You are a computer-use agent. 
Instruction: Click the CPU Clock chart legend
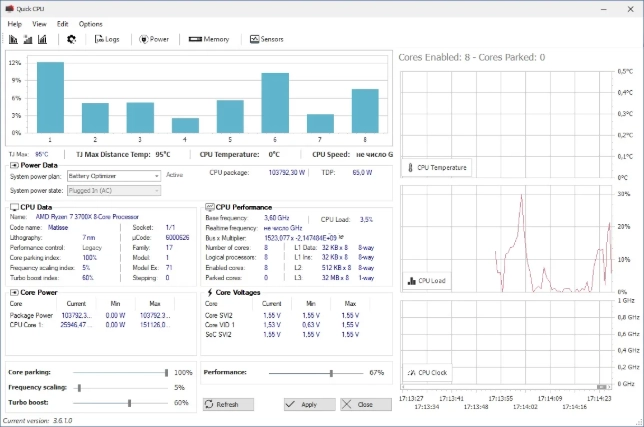pyautogui.click(x=428, y=373)
